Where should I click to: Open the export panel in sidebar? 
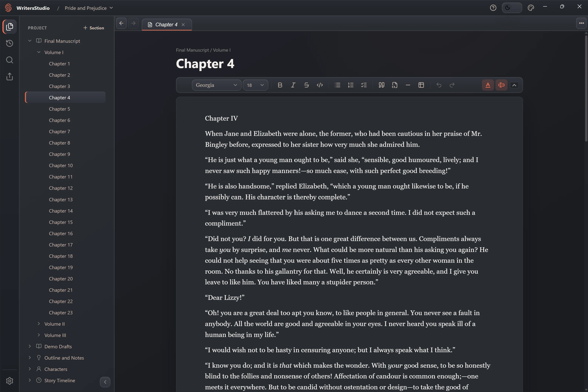click(9, 77)
